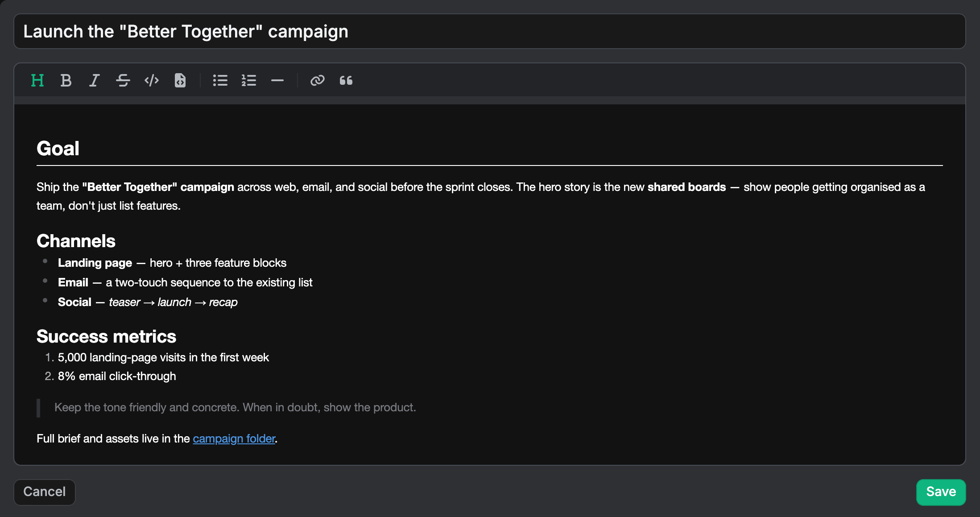The image size is (980, 517).
Task: Insert a link using the chain icon
Action: click(x=318, y=81)
